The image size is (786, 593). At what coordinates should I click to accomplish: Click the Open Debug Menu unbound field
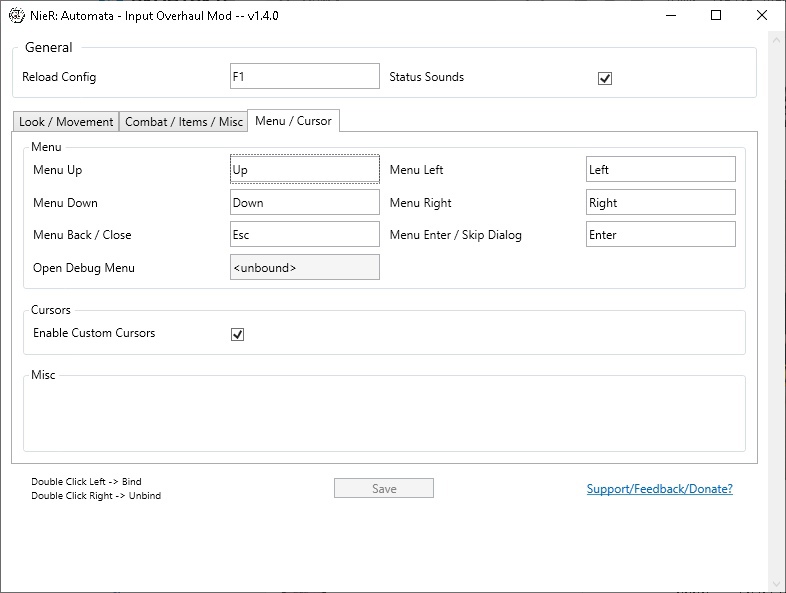pos(305,268)
